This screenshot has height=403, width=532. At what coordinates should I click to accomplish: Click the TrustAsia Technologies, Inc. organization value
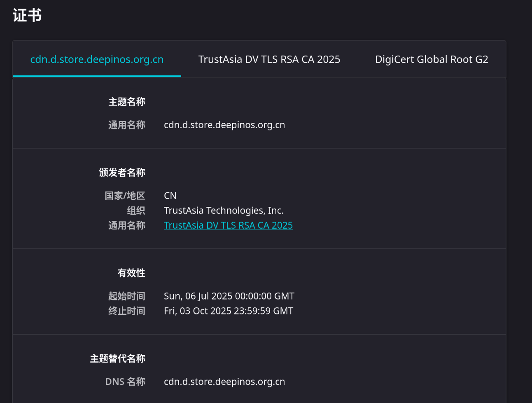(224, 211)
